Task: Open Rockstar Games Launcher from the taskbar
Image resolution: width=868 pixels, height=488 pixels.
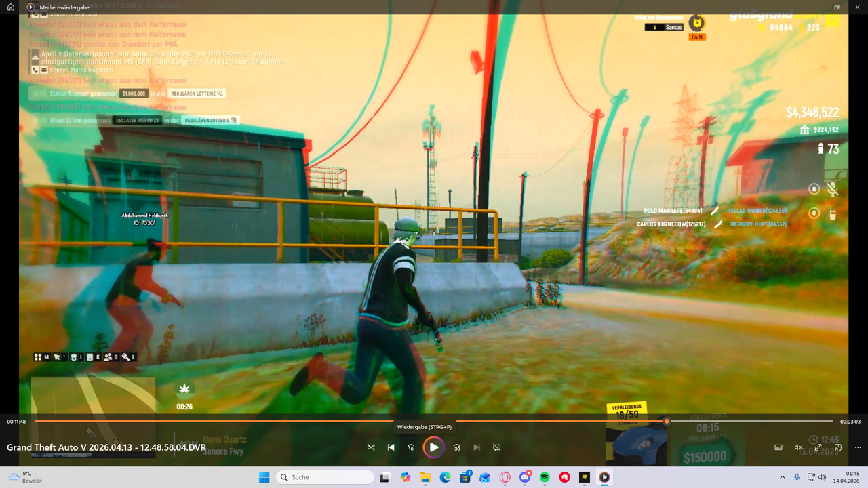Action: click(x=585, y=477)
